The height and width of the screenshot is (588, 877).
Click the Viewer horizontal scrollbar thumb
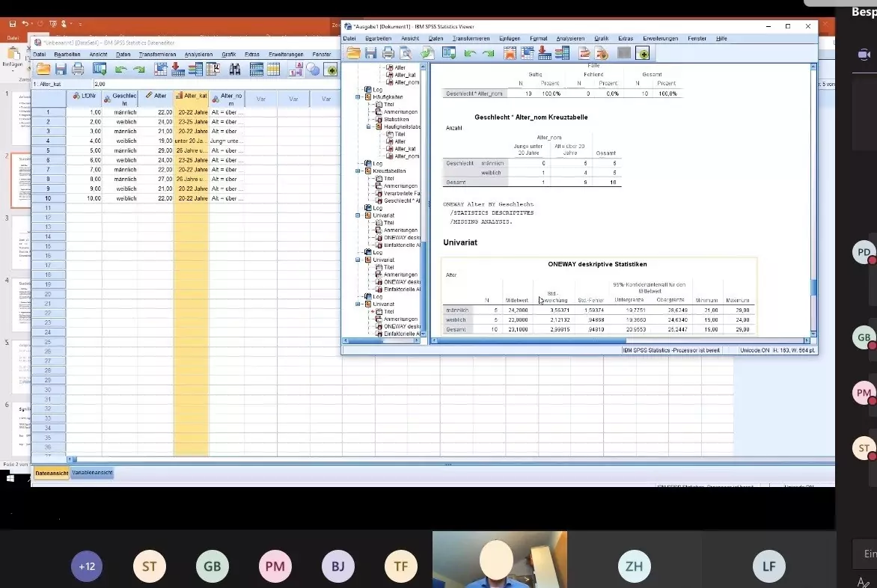(531, 341)
